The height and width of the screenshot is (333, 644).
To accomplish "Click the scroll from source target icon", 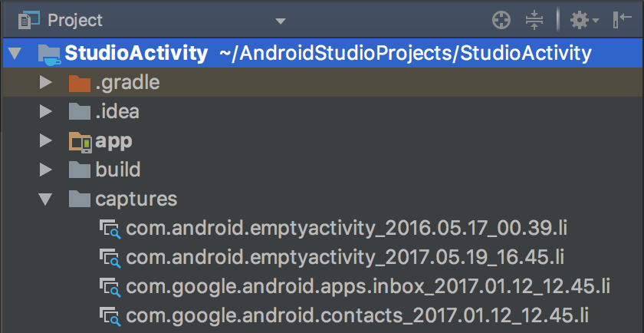I will tap(501, 21).
